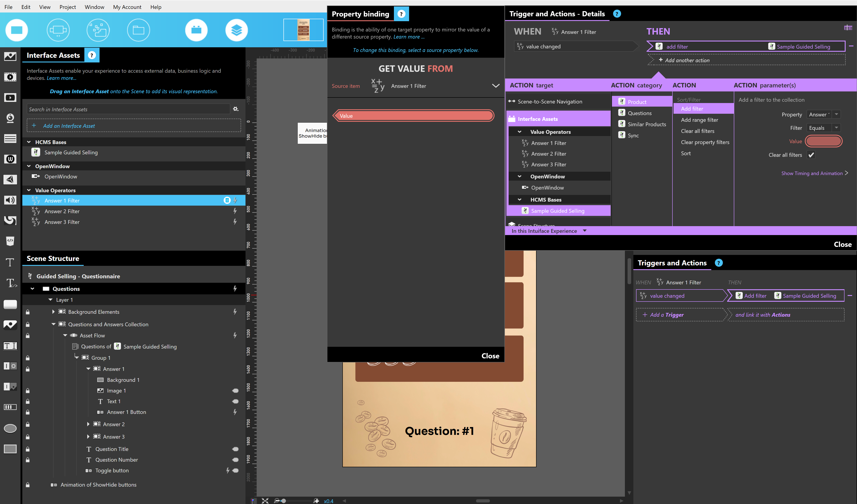Select the ellipse shape tool in sidebar
This screenshot has width=857, height=504.
click(x=10, y=429)
